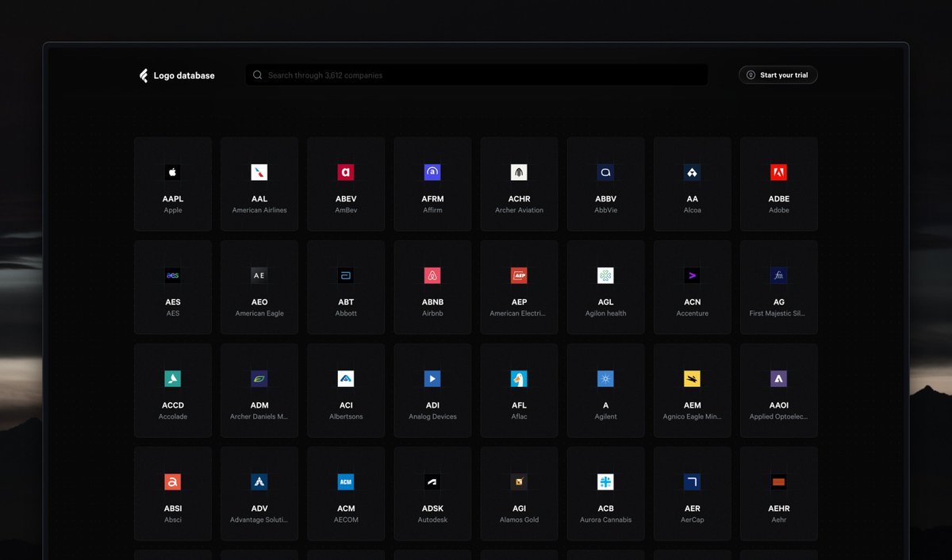Open the Archer Daniels Midland logo icon
The image size is (952, 560).
coord(259,378)
